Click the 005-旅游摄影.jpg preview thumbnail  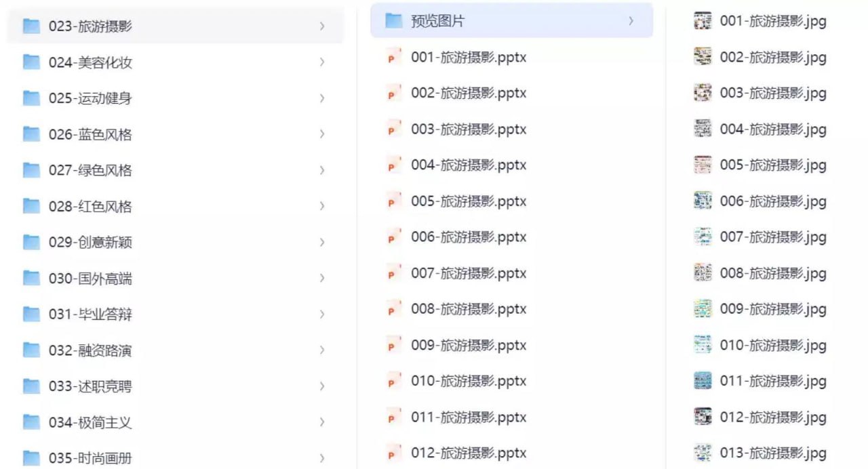(x=703, y=165)
